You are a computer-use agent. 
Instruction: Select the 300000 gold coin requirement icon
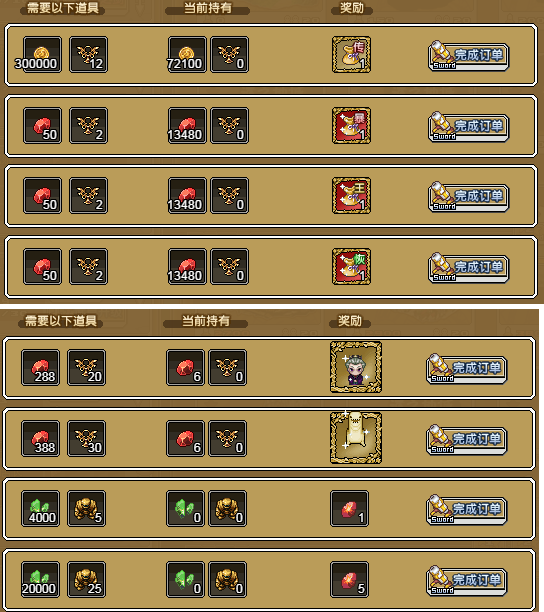coord(42,55)
